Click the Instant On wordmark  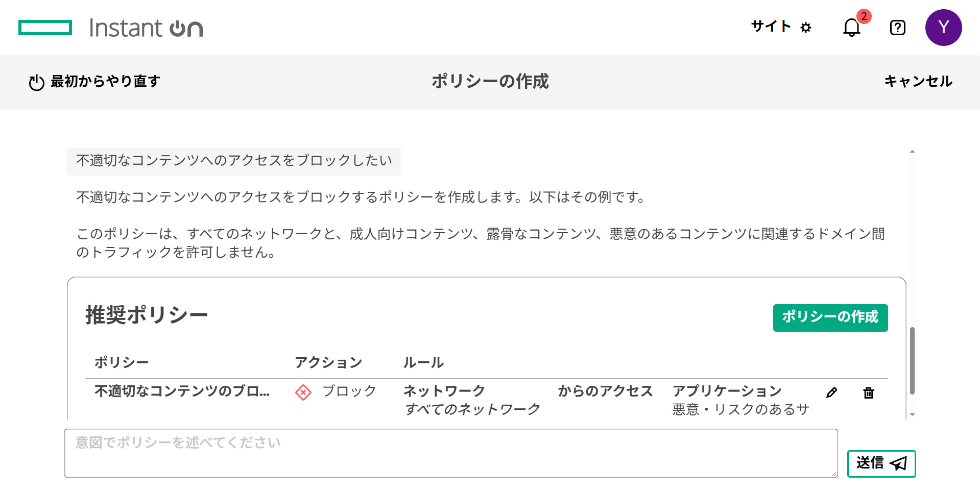pyautogui.click(x=146, y=28)
